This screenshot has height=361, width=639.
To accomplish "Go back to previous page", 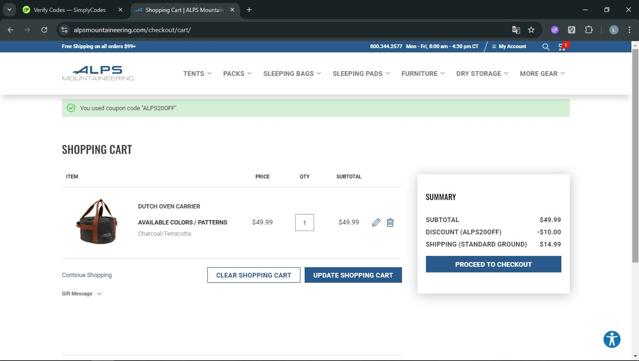I will pyautogui.click(x=11, y=30).
